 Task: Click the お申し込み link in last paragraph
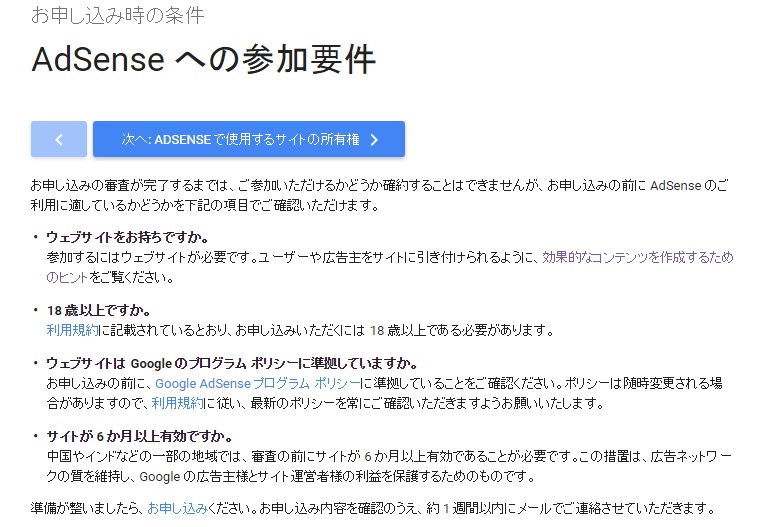pyautogui.click(x=178, y=508)
